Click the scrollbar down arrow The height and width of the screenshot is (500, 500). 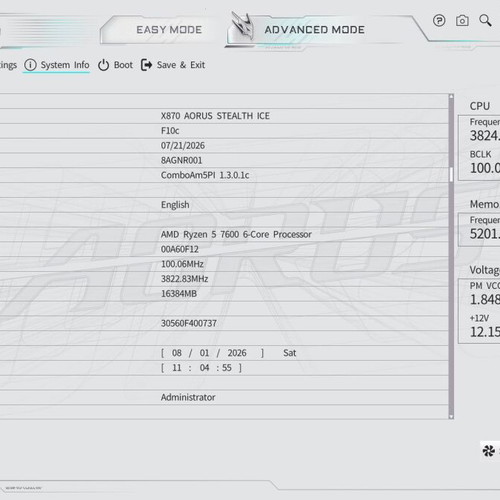point(451,416)
